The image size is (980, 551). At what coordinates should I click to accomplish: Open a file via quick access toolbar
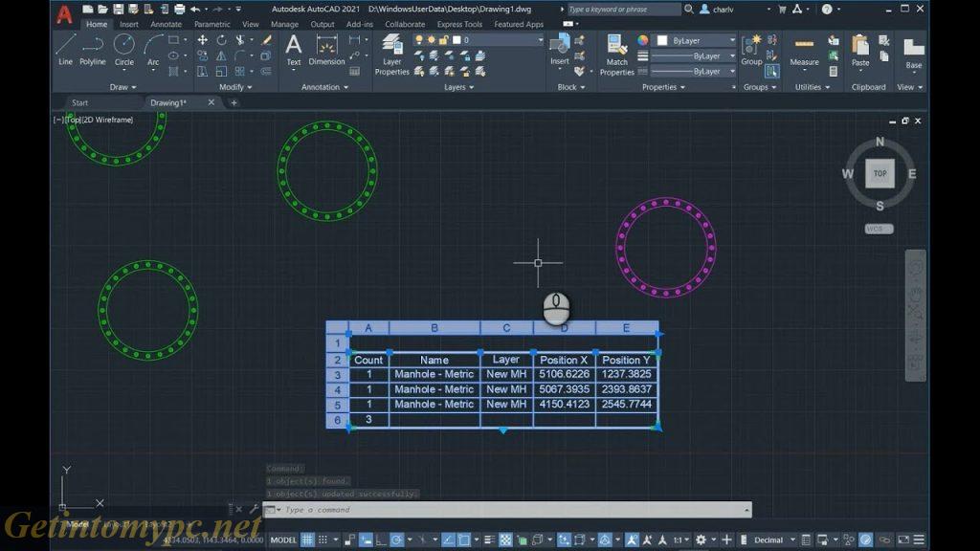click(x=102, y=9)
